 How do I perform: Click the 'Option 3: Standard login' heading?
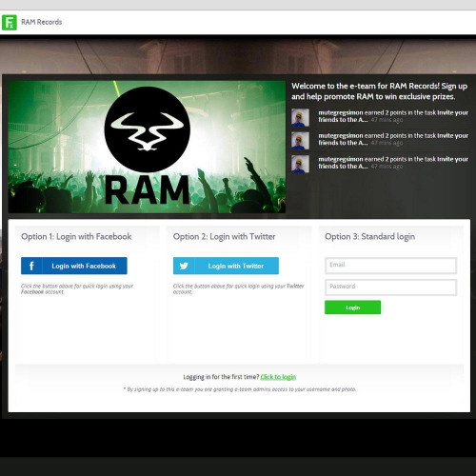(369, 236)
